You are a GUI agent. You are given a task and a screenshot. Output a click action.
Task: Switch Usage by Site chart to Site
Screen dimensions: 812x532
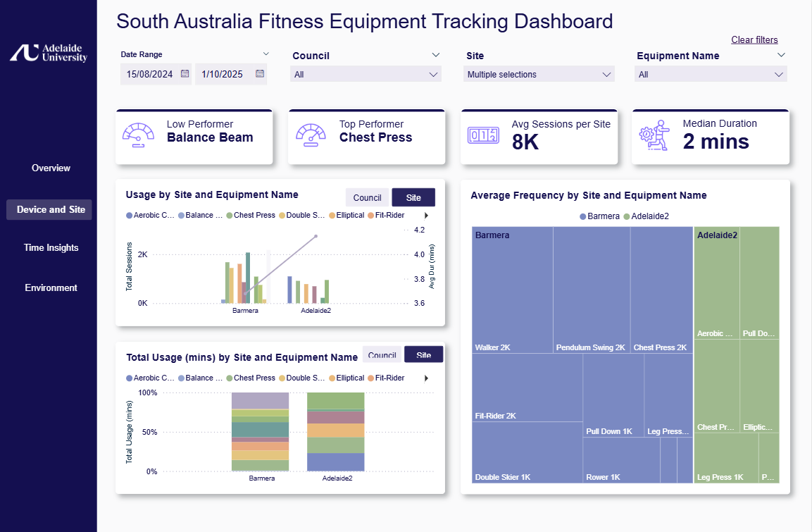pos(413,198)
